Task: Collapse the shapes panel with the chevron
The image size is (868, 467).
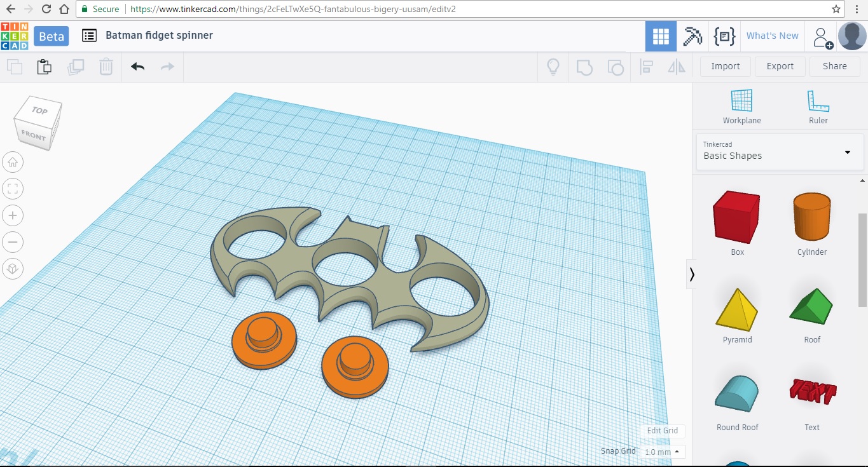Action: (692, 274)
